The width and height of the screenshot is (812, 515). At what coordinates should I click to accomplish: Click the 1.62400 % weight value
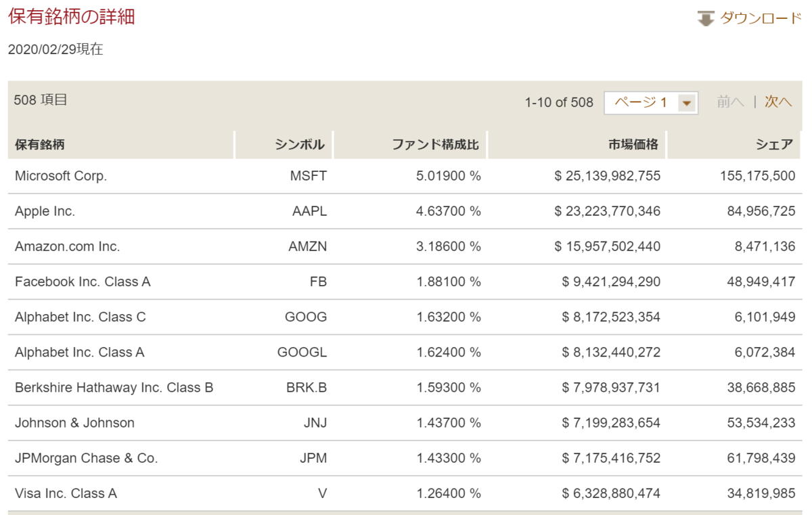[x=449, y=352]
